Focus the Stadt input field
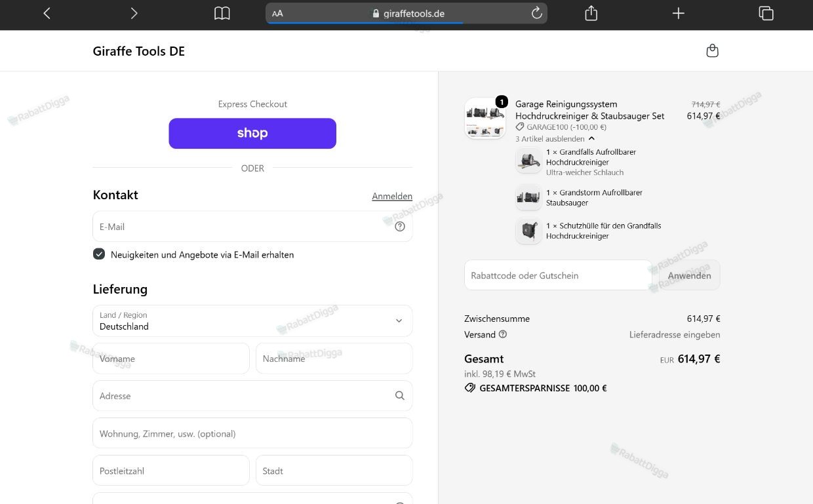Viewport: 813px width, 504px height. pyautogui.click(x=334, y=471)
